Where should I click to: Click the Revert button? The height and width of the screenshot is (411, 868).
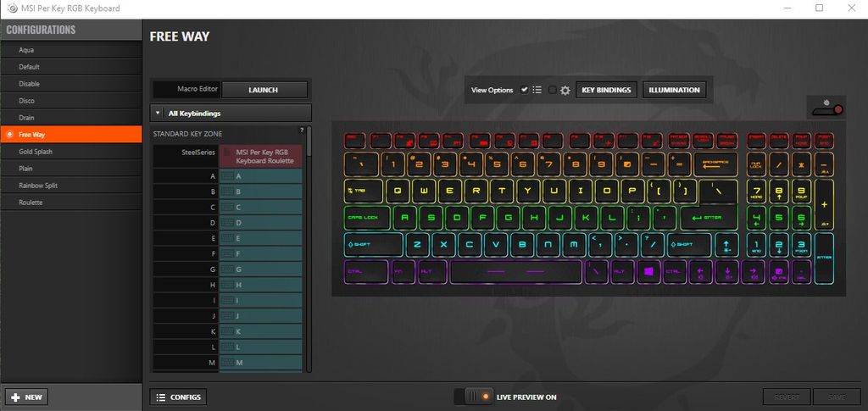pos(787,397)
